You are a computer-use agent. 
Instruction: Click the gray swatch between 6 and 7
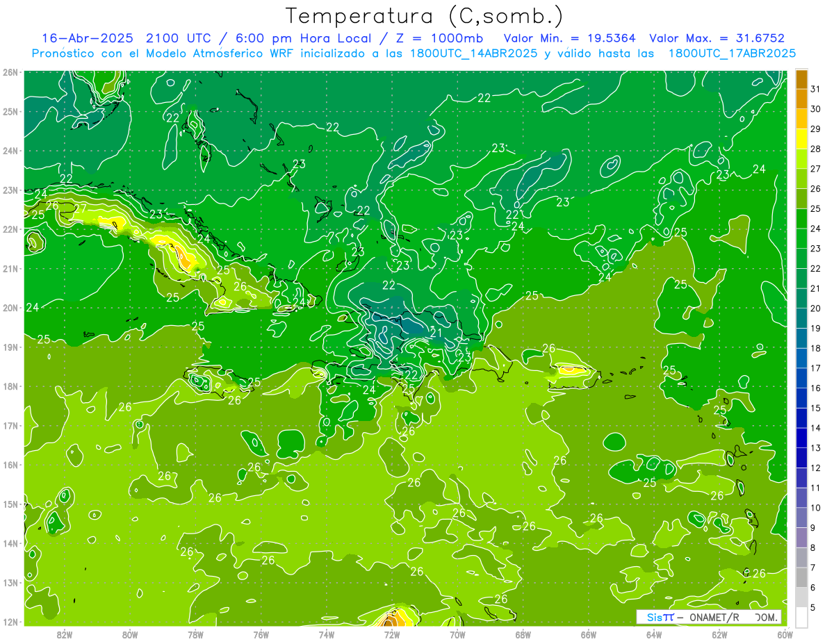coord(801,577)
